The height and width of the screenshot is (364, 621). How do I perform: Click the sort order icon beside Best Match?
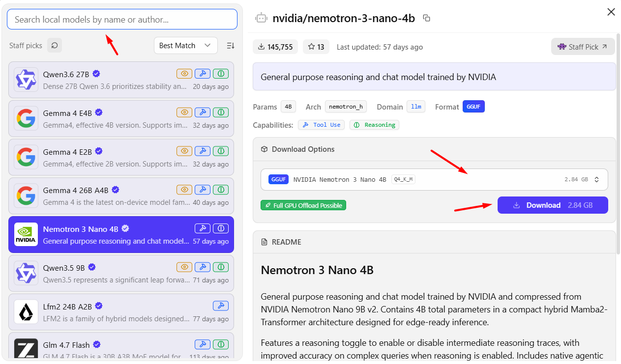coord(231,45)
